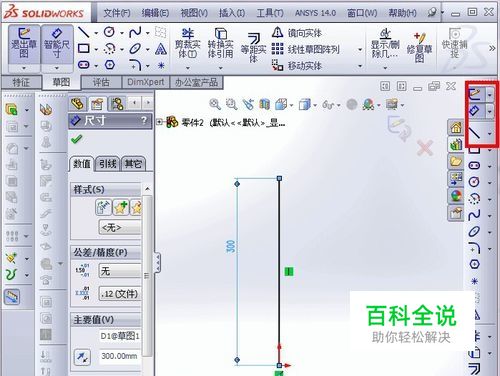Click the circle tool in right toolbar
Screen dimensions: 500x376
pyautogui.click(x=474, y=182)
